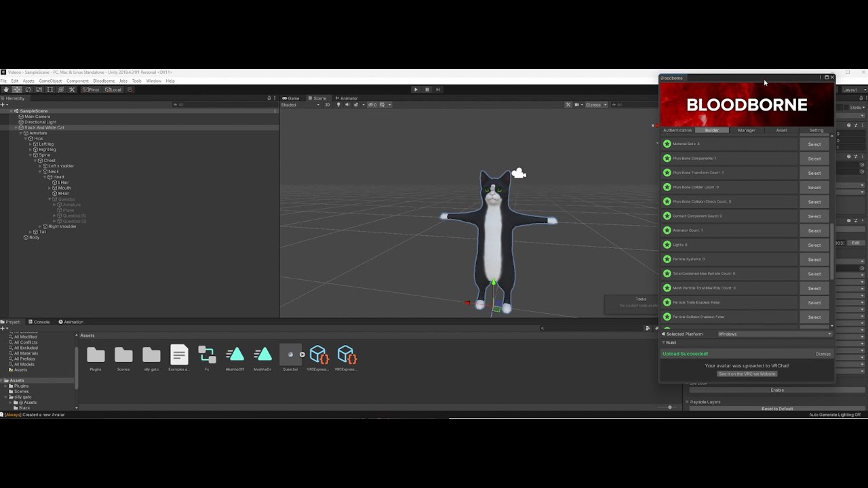Click the Play button
This screenshot has width=868, height=488.
click(416, 89)
